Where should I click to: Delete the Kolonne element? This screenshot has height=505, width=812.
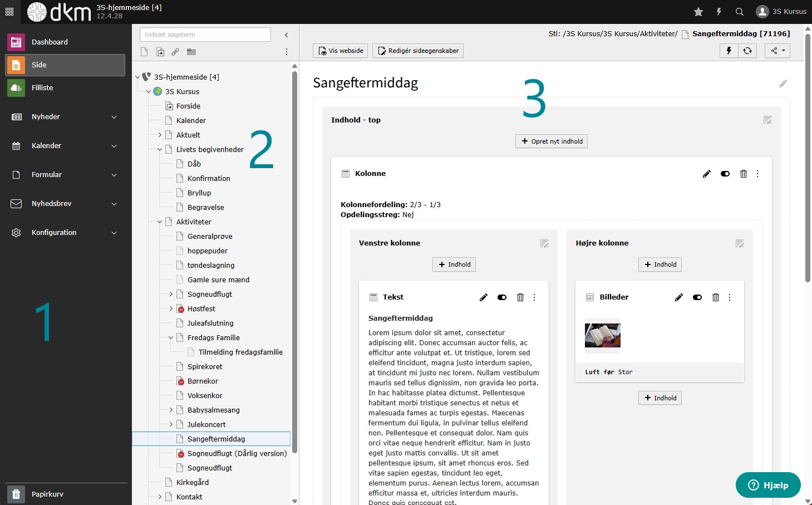tap(744, 174)
